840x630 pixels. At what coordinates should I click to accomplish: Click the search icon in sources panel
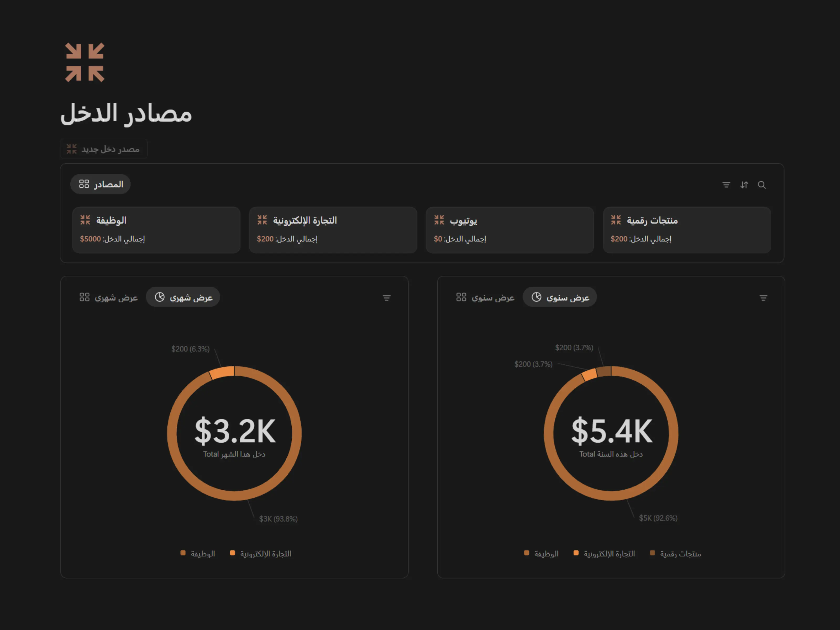[762, 185]
